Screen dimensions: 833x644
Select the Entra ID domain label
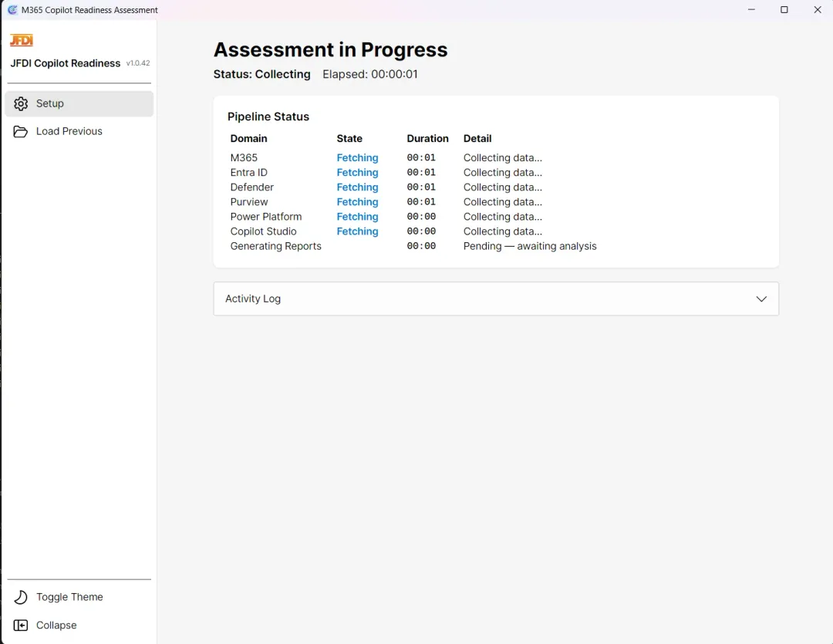248,173
